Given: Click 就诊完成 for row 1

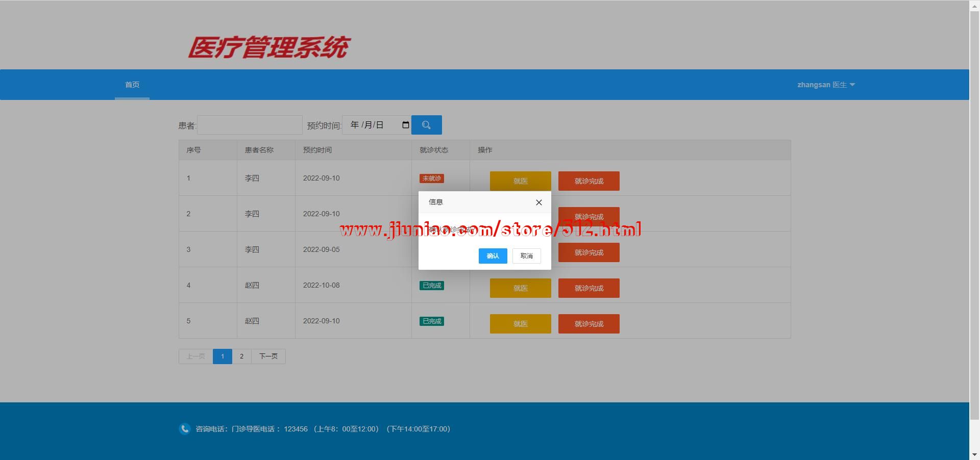Looking at the screenshot, I should [x=589, y=181].
